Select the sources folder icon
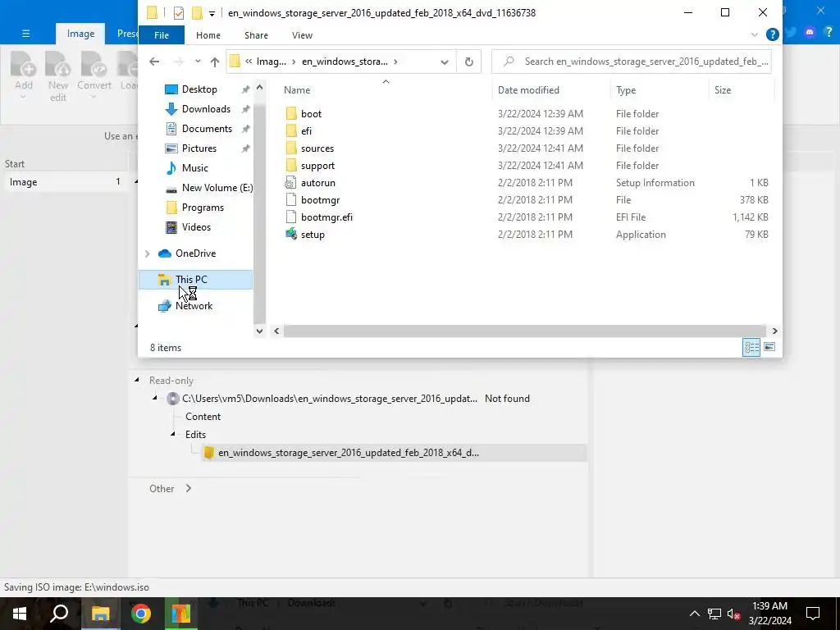 pos(291,148)
